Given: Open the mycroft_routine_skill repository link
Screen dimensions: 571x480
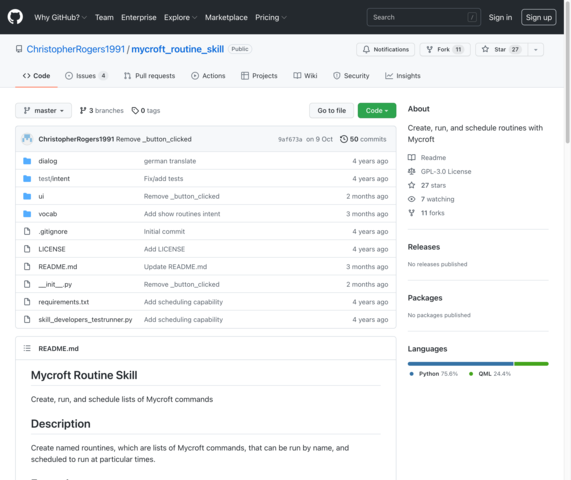Looking at the screenshot, I should (x=178, y=49).
